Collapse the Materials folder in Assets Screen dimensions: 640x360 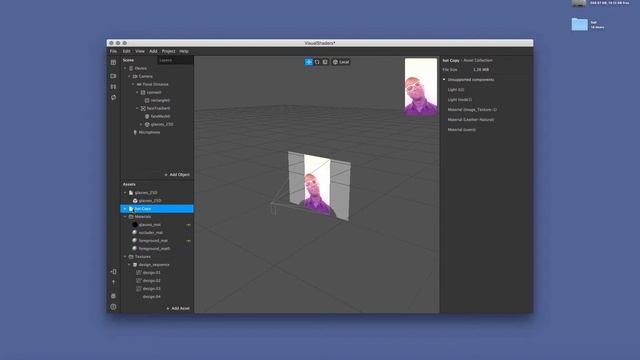[125, 217]
